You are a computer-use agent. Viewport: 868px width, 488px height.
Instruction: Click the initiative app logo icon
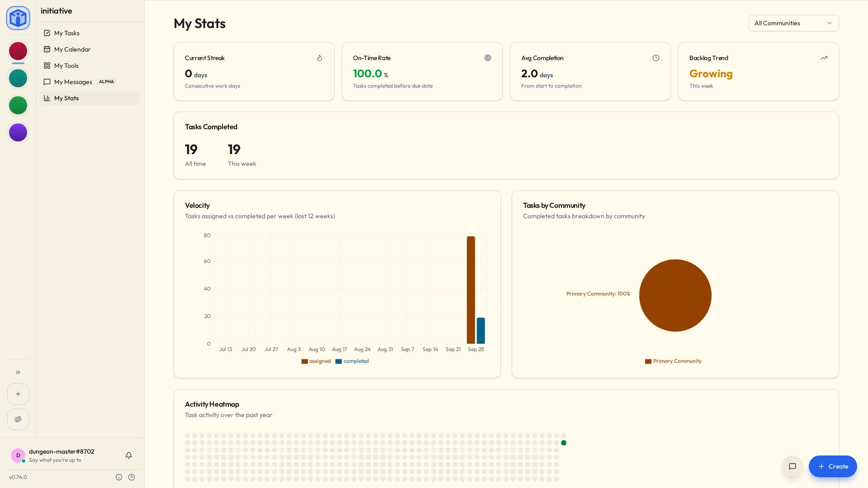18,18
